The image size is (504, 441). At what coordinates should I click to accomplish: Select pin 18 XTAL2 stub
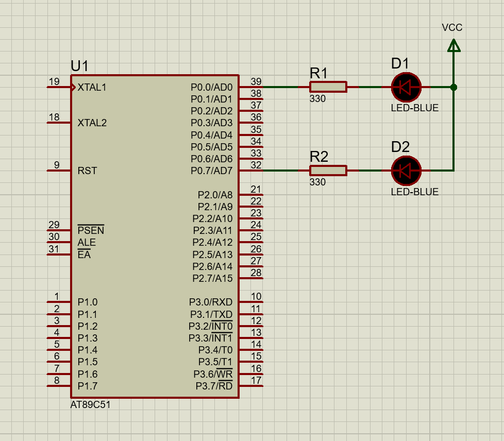[59, 123]
